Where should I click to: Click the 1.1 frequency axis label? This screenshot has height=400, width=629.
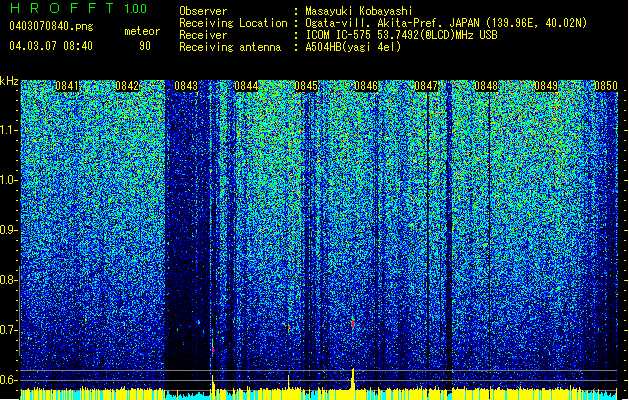pyautogui.click(x=9, y=130)
